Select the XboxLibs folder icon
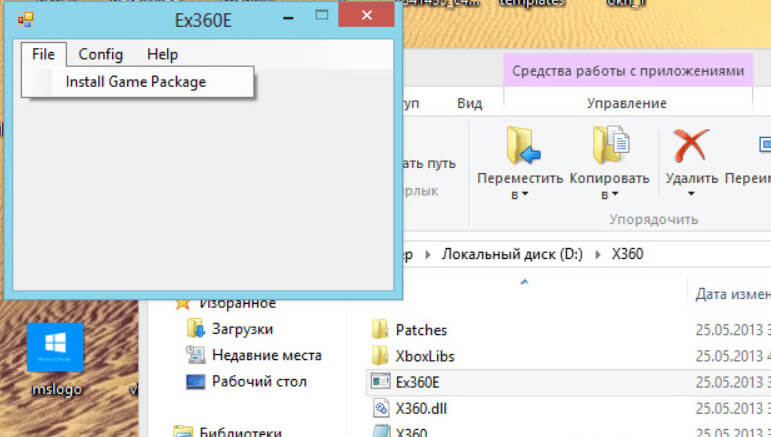 coord(380,355)
